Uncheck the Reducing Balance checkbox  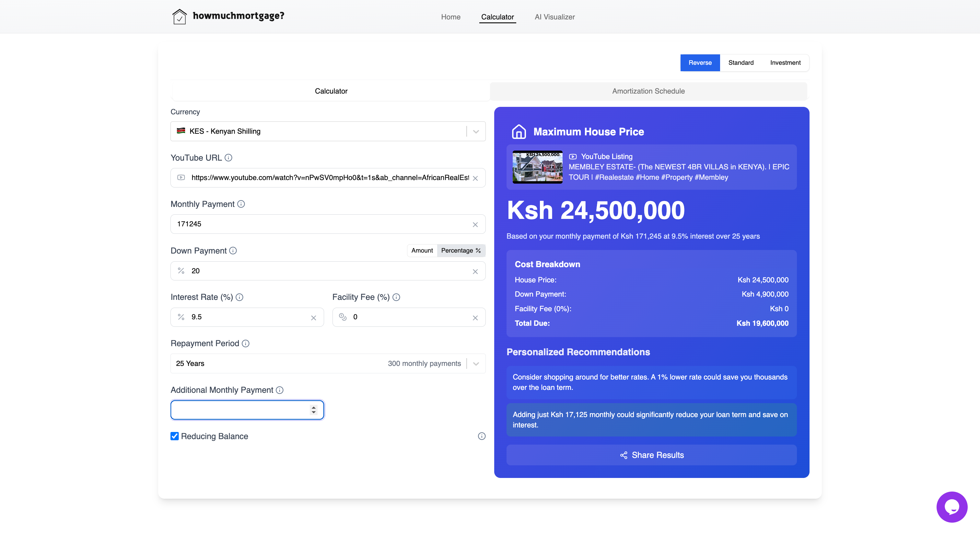click(x=175, y=437)
